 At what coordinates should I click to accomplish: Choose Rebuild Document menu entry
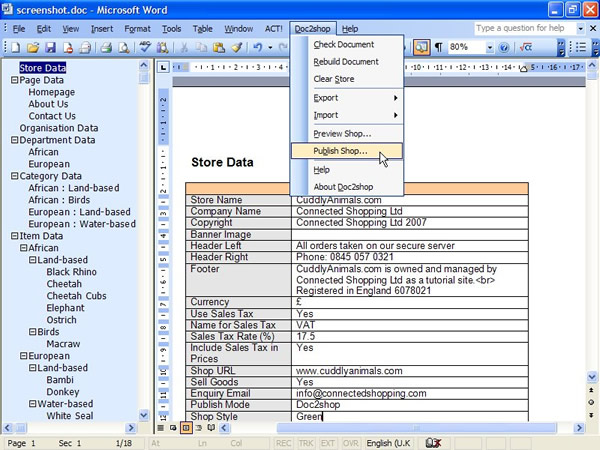(347, 62)
